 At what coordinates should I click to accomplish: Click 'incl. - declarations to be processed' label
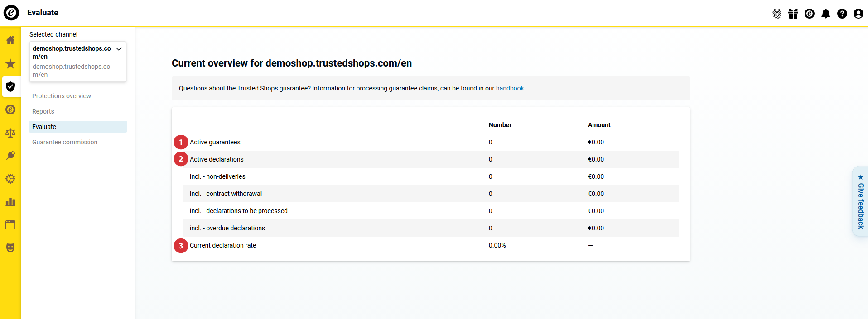[239, 211]
